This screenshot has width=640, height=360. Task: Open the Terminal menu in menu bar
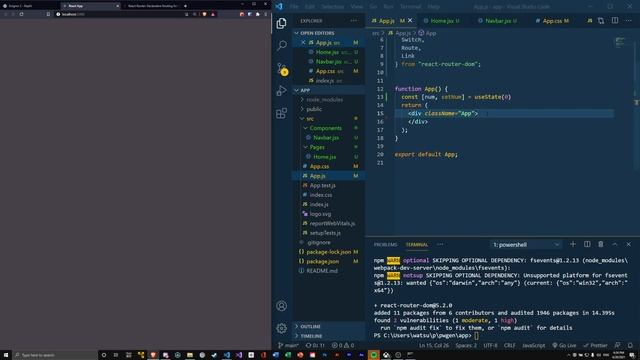[x=410, y=7]
